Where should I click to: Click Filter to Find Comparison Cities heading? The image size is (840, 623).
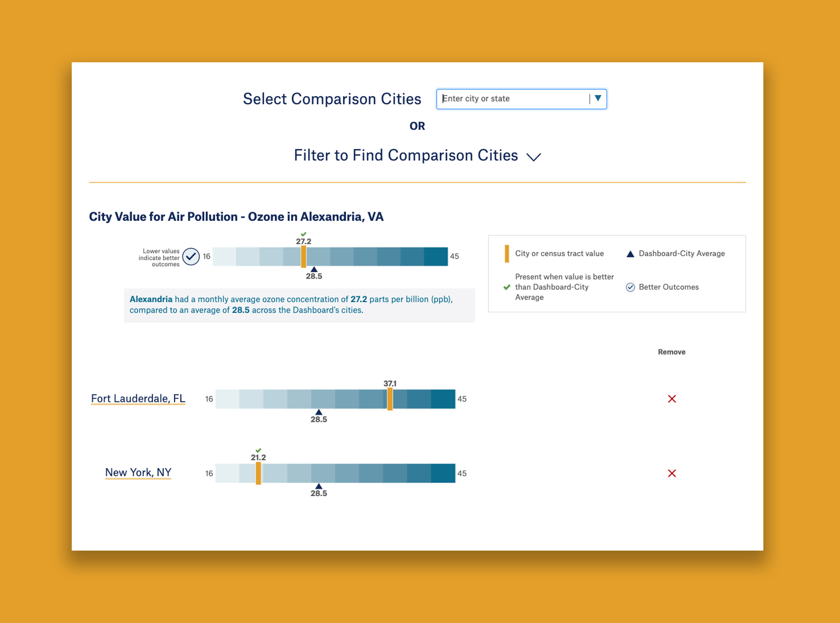coord(406,155)
